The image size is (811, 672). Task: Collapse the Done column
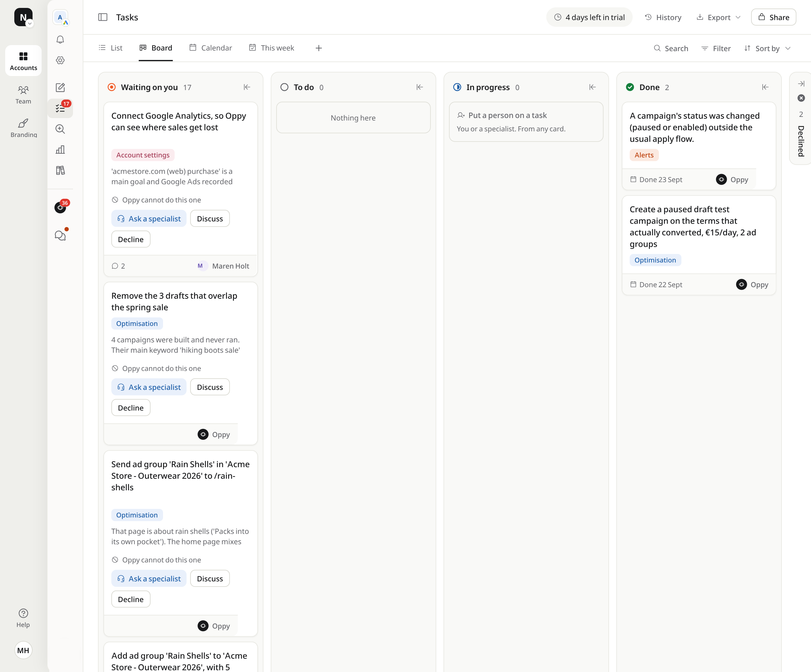[765, 87]
